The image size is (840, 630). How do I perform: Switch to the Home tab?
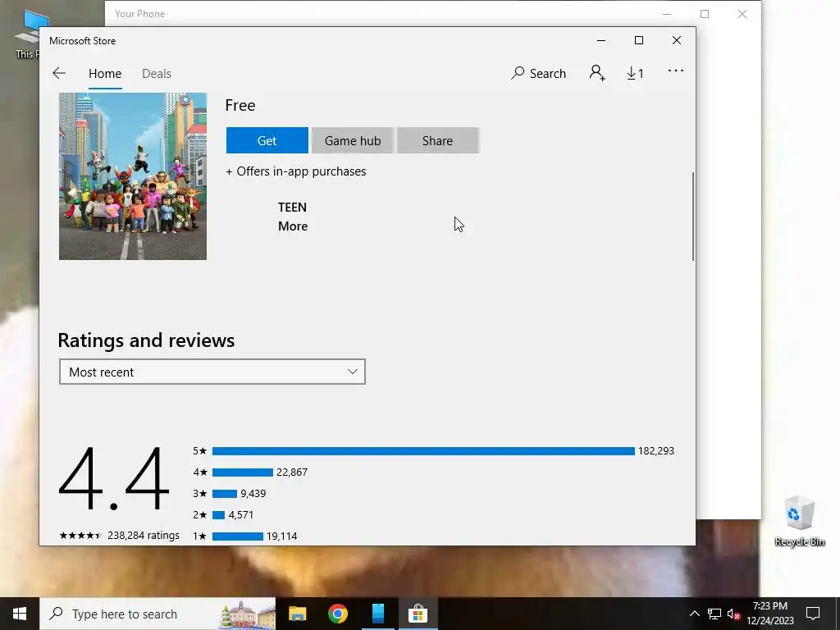coord(105,73)
